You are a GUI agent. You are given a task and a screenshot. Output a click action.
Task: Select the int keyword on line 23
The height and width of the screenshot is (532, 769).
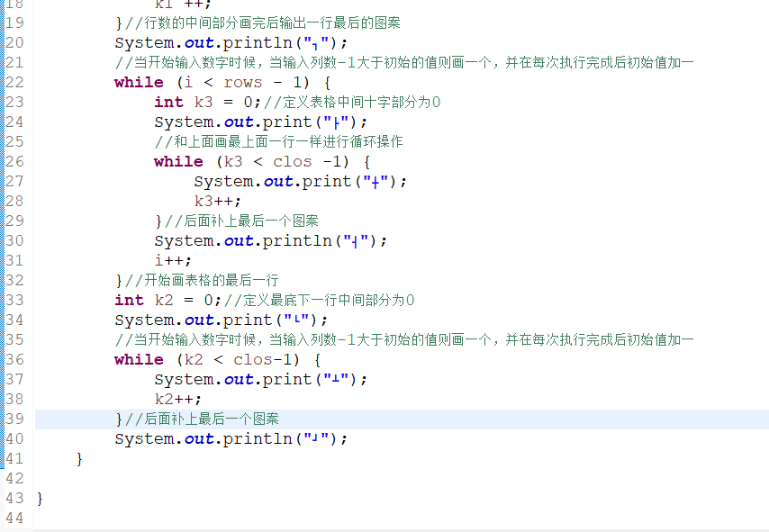(168, 102)
